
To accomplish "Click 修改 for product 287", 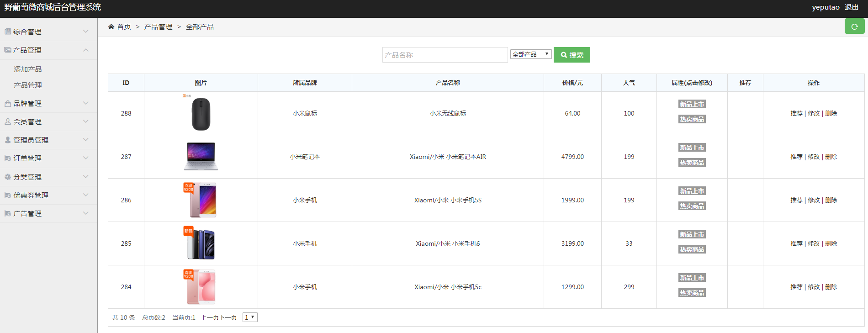I will pos(814,157).
